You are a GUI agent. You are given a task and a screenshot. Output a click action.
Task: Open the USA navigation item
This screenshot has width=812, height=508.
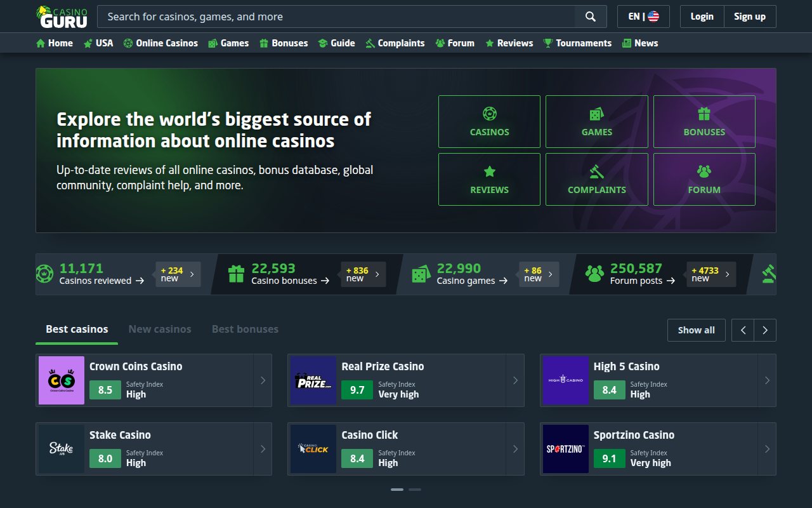[x=98, y=43]
